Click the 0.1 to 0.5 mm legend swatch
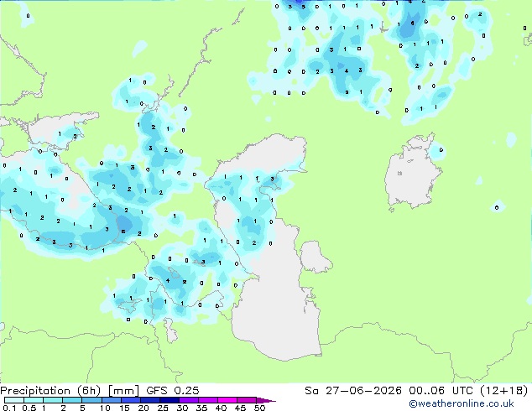 coord(14,400)
